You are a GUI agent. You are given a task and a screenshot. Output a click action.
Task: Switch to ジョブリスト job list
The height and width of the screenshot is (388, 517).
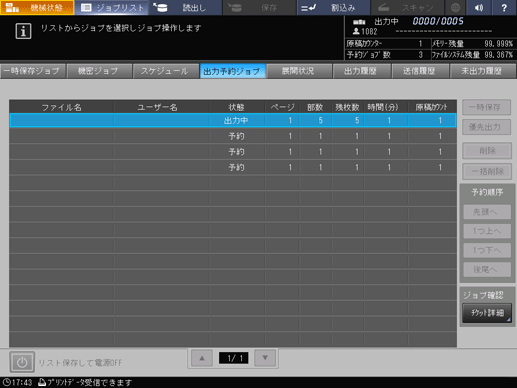[x=112, y=7]
